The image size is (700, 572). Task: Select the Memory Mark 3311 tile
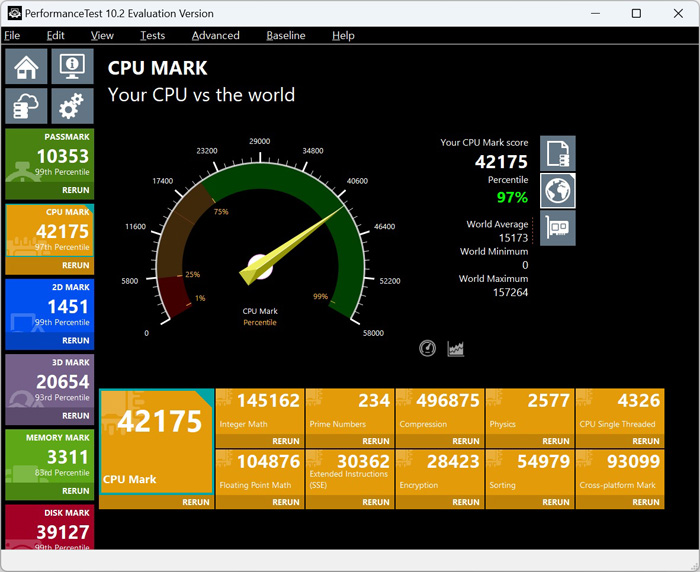(50, 456)
